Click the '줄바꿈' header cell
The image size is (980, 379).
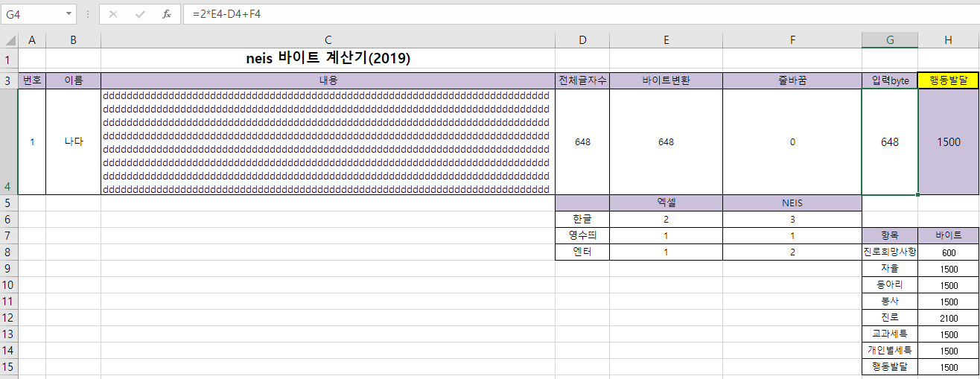click(792, 80)
